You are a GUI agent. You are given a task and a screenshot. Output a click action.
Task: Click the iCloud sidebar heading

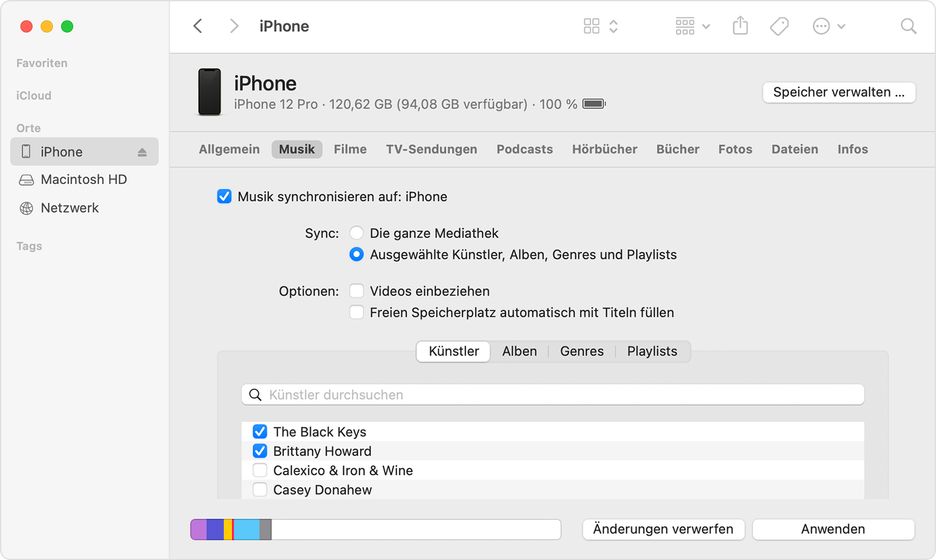point(34,95)
